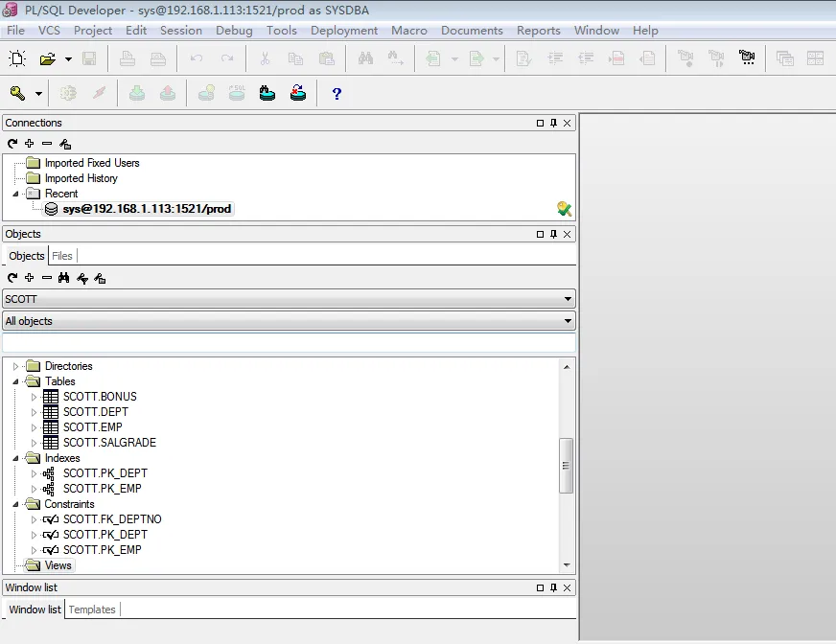Open PL/SQL Developer help

[x=335, y=93]
